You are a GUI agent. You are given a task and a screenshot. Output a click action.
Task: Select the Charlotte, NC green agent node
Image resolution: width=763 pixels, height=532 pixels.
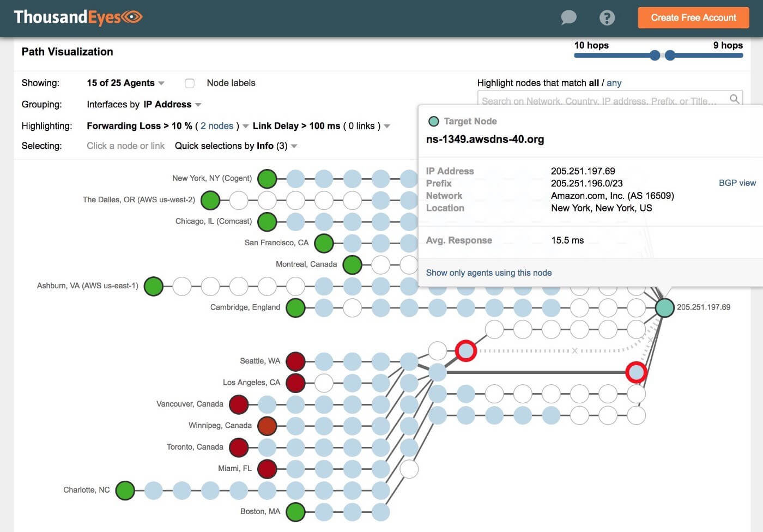click(x=125, y=490)
